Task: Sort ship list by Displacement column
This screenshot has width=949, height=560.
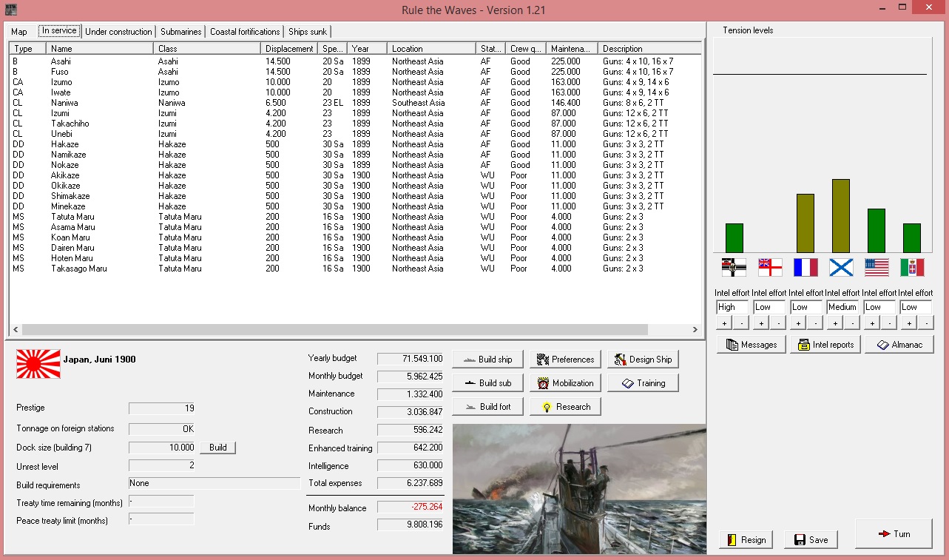Action: tap(291, 49)
